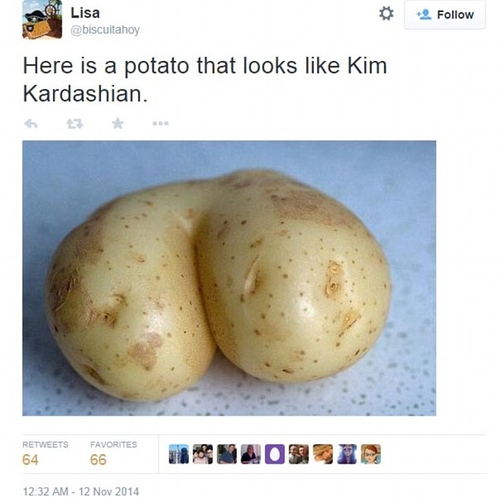Open the gear settings icon
500x500 pixels.
pyautogui.click(x=386, y=14)
